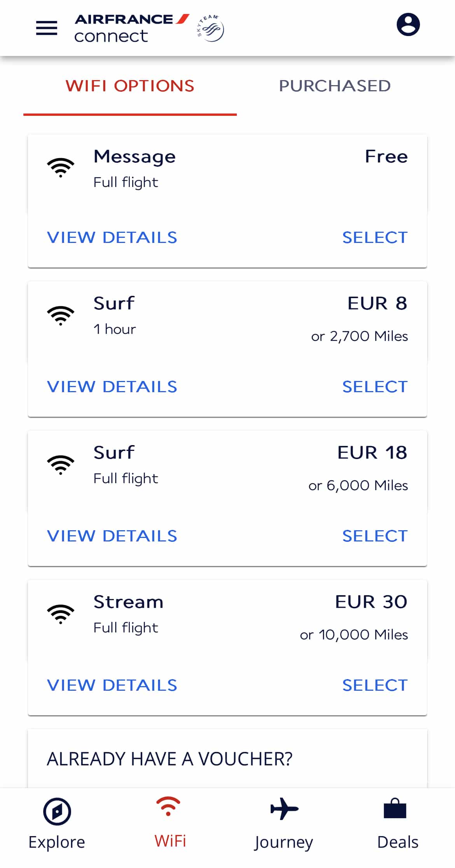Screen dimensions: 455x868
Task: View details of EUR 18 Surf pass
Action: pyautogui.click(x=112, y=536)
